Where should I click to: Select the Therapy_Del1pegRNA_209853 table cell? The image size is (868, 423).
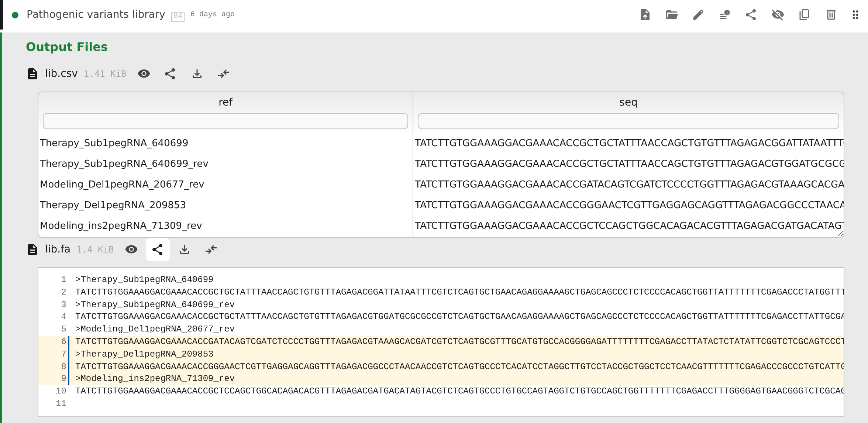tap(225, 205)
